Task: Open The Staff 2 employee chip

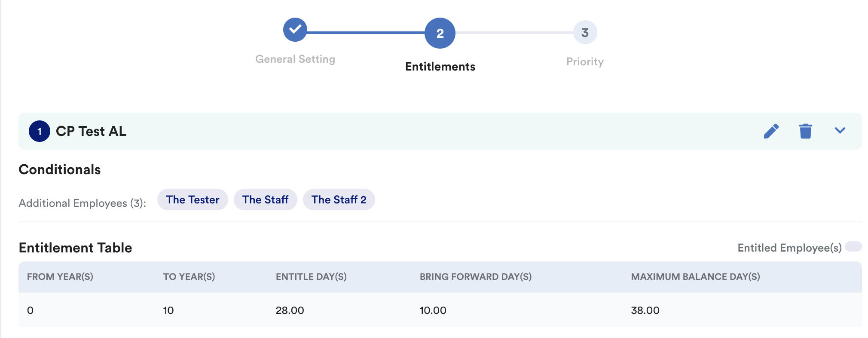Action: (339, 200)
